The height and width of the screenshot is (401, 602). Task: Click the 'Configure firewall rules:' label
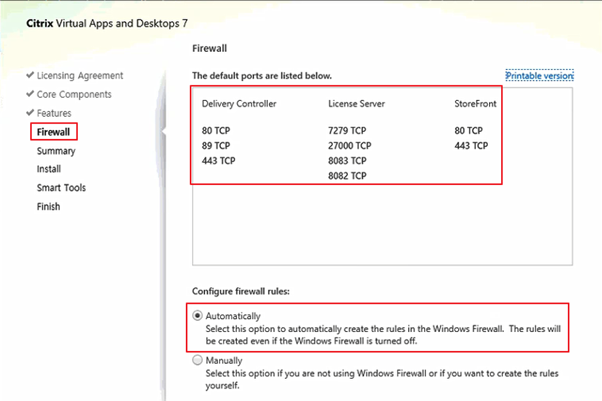(241, 292)
